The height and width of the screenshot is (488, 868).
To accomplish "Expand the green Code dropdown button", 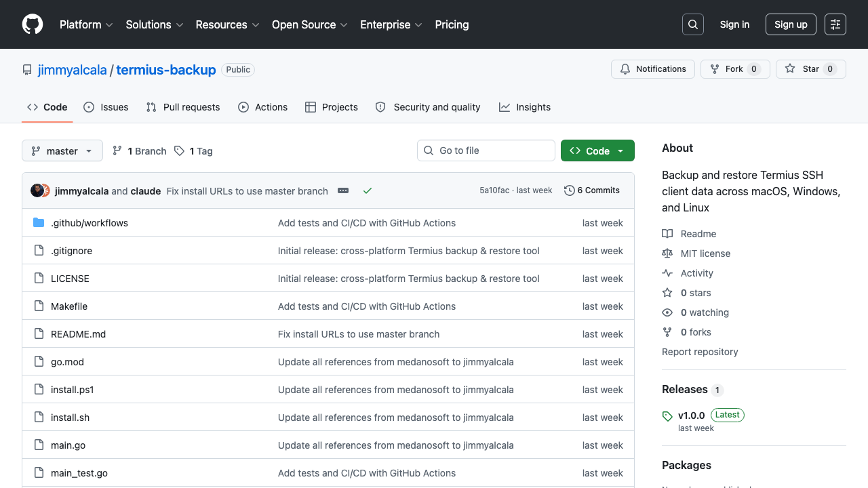I will (597, 151).
